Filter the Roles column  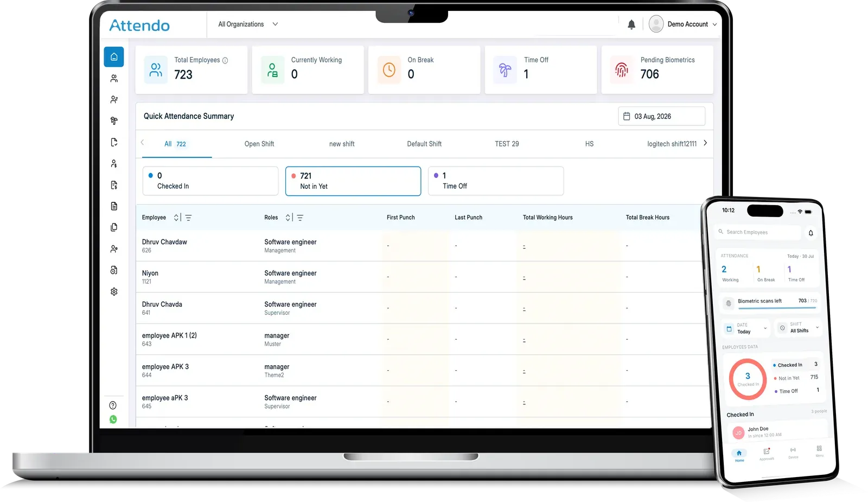pyautogui.click(x=300, y=218)
